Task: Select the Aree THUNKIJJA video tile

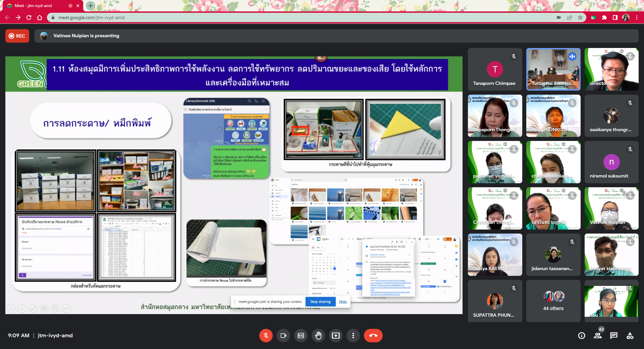Action: pos(553,116)
